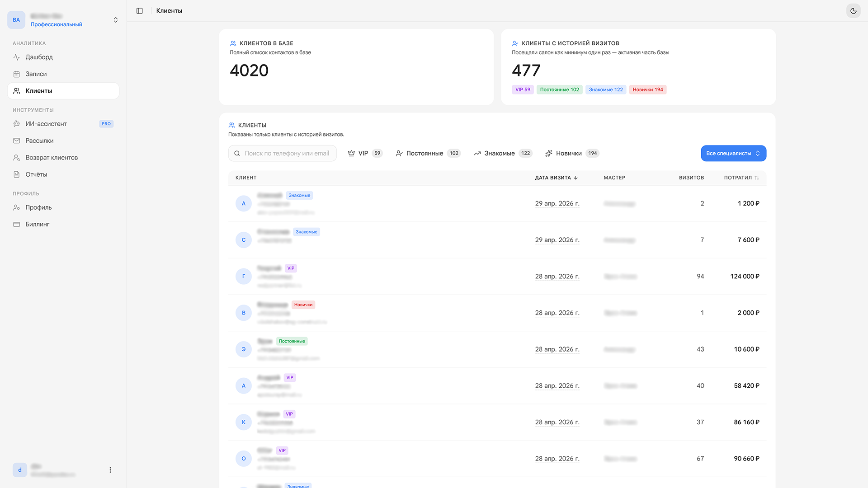Click the Записи calendar icon
The width and height of the screenshot is (868, 488).
17,74
